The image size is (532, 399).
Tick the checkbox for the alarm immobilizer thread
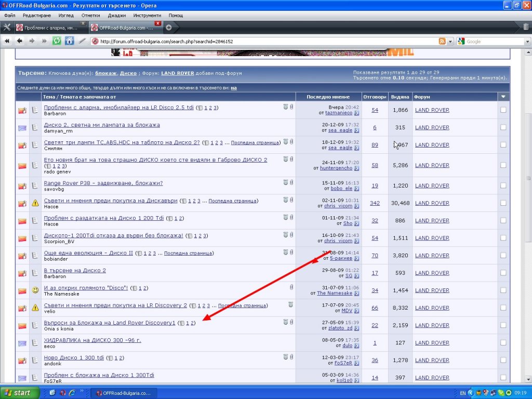pyautogui.click(x=503, y=110)
